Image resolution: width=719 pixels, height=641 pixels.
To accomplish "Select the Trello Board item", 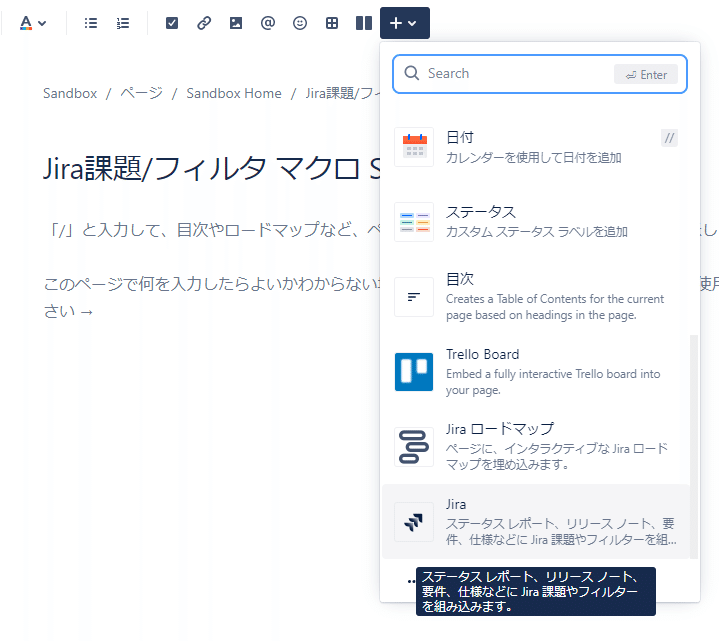I will pyautogui.click(x=536, y=372).
